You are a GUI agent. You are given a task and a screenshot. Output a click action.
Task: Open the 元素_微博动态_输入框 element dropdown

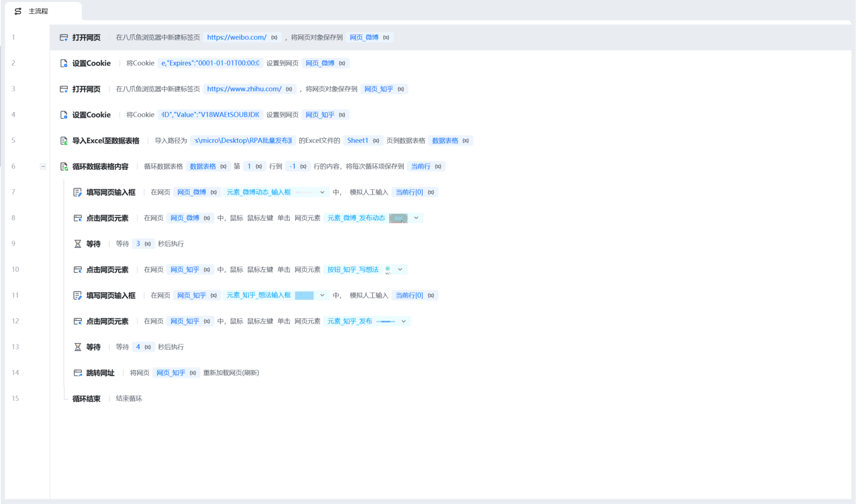click(322, 192)
